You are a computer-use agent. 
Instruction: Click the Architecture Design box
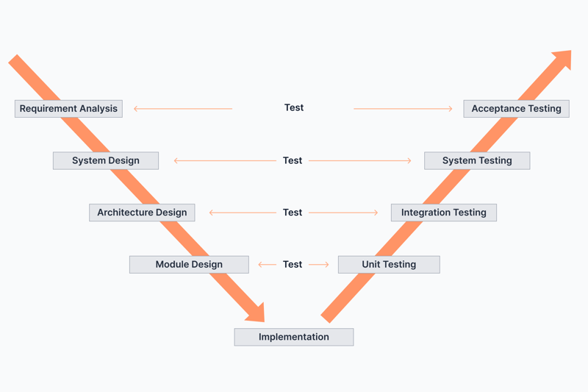142,213
